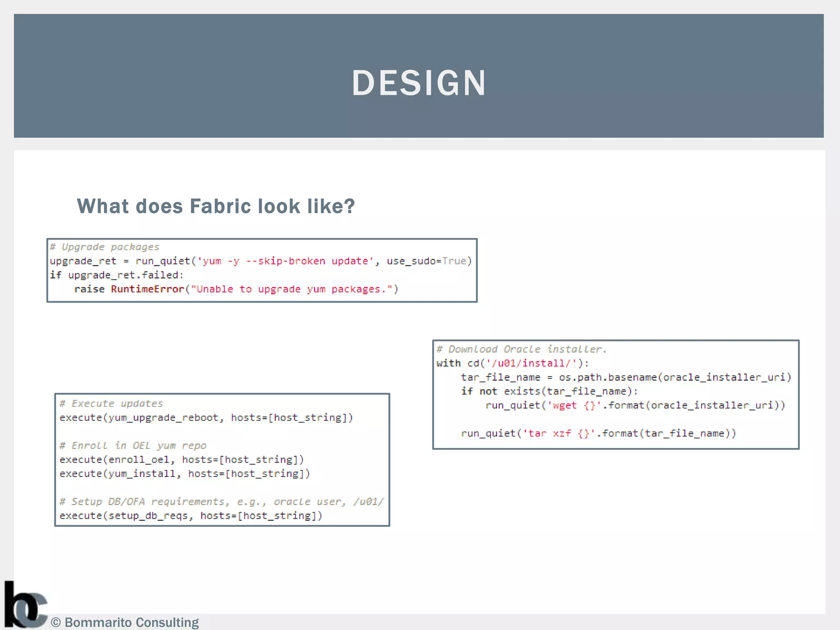Click the 'tar_file_name = os.path.basename' line
The image size is (840, 630).
point(626,377)
